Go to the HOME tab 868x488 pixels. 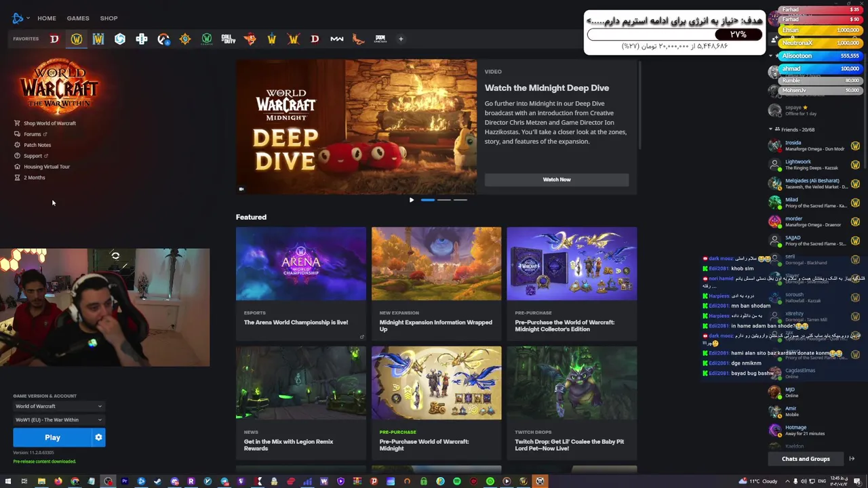coord(47,18)
